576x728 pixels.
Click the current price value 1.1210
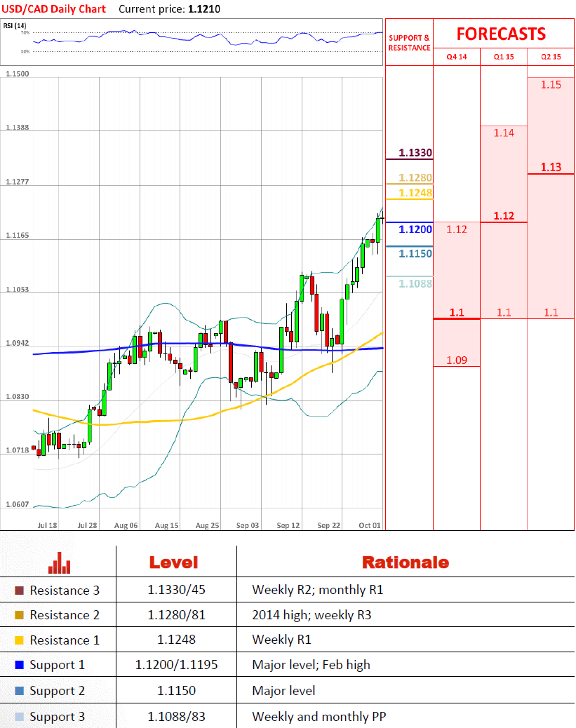[204, 9]
